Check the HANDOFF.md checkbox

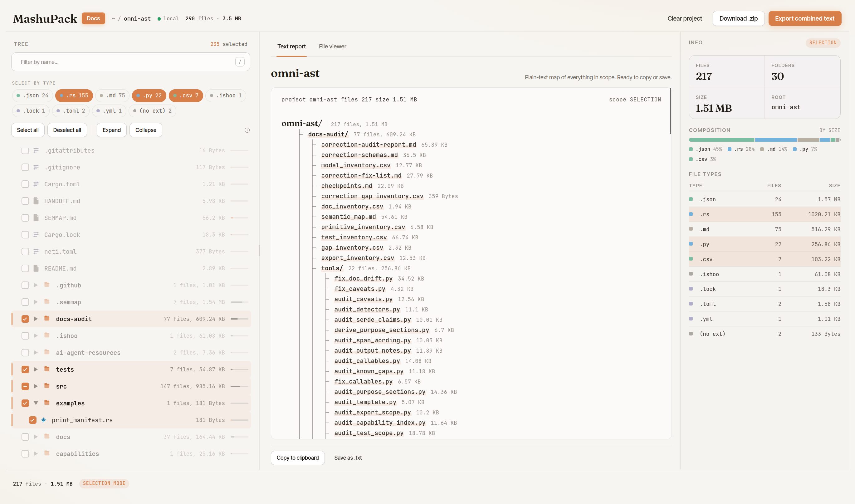[x=25, y=201]
